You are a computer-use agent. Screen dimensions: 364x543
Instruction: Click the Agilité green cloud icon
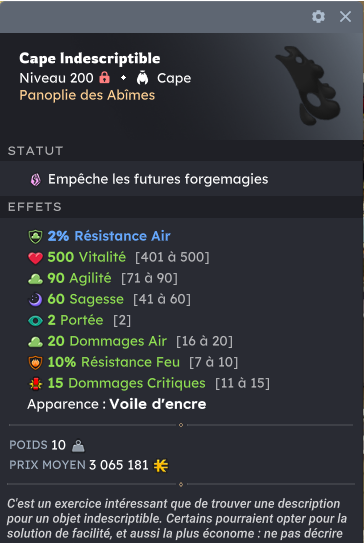tap(35, 279)
